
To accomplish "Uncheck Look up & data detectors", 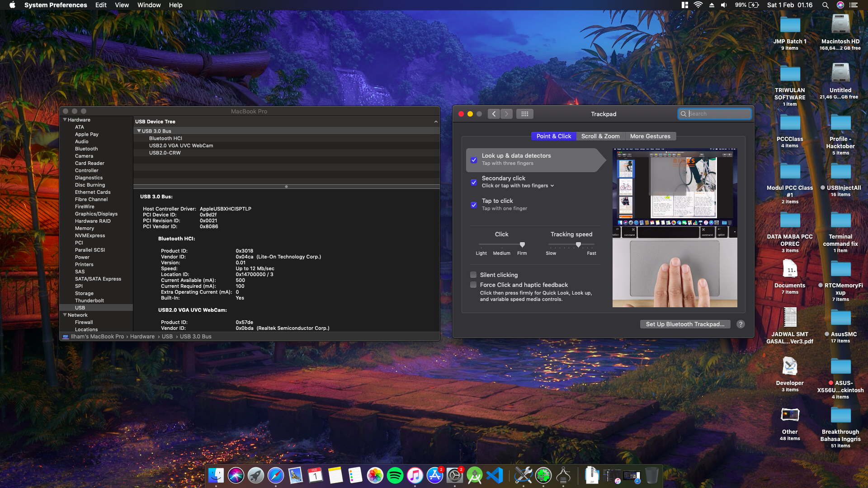I will coord(474,160).
